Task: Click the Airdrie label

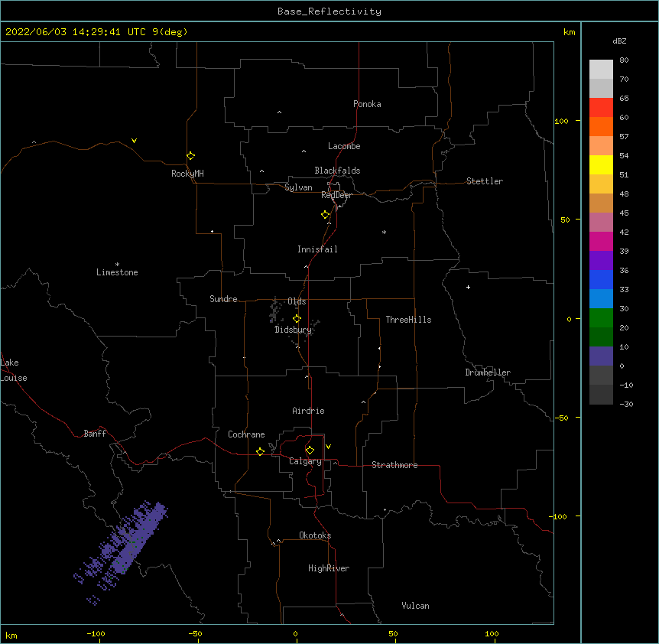Action: (308, 411)
